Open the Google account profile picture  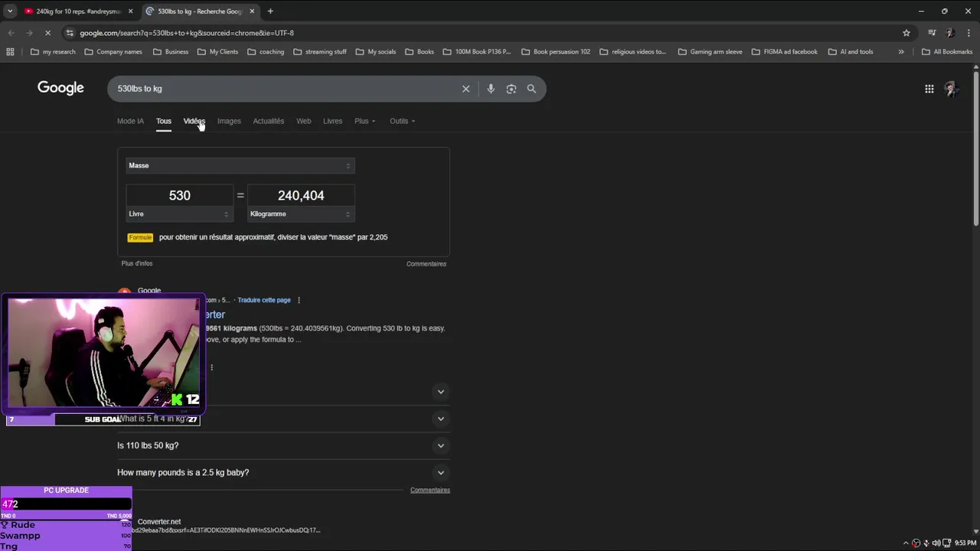951,89
